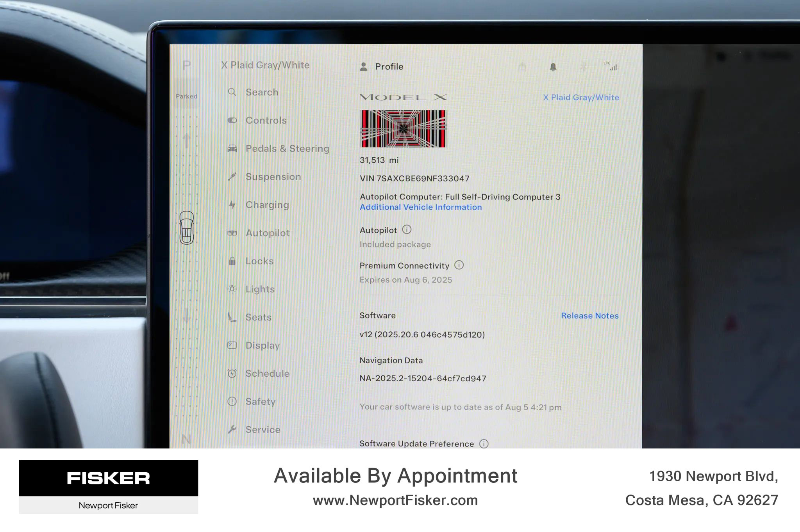Go to the Charging menu
This screenshot has height=532, width=800.
tap(267, 205)
